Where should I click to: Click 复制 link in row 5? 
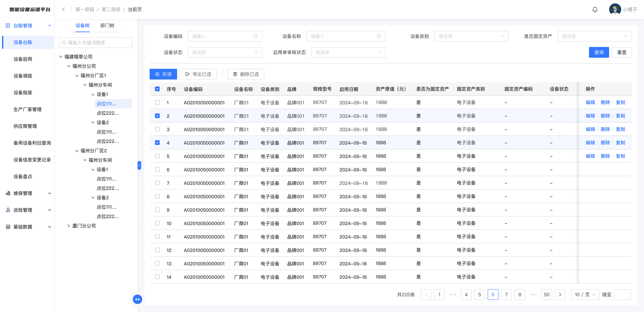click(x=621, y=156)
